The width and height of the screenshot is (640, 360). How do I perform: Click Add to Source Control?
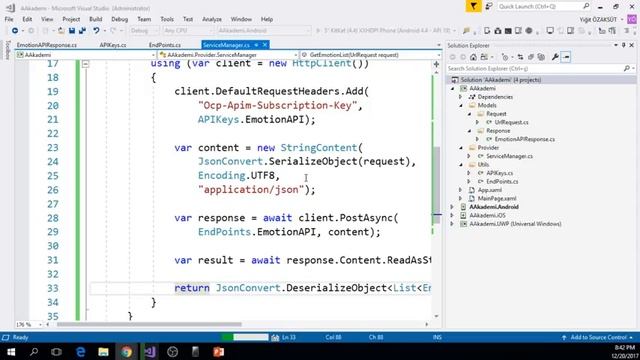(x=598, y=337)
